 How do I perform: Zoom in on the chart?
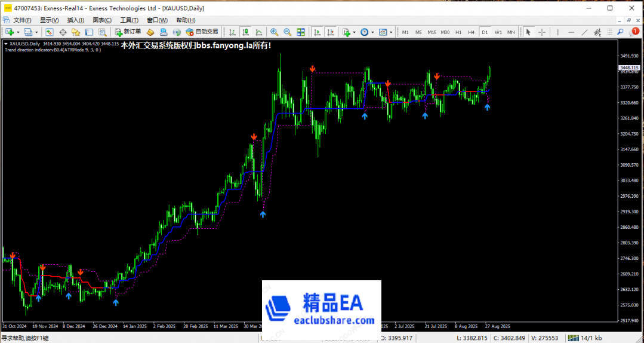click(275, 32)
